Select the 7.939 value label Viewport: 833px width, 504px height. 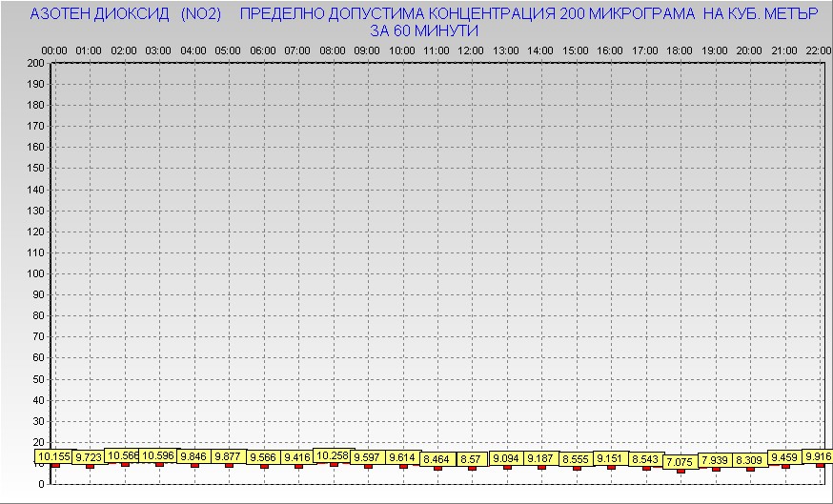[715, 460]
